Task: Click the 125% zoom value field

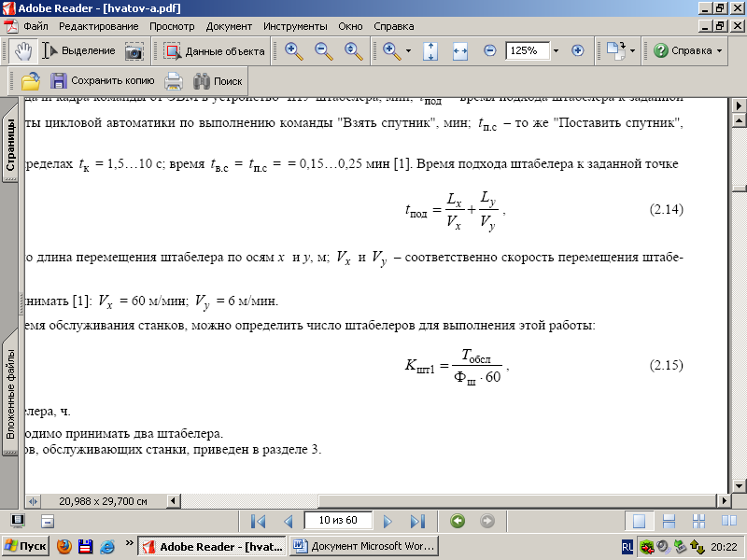Action: (x=528, y=50)
